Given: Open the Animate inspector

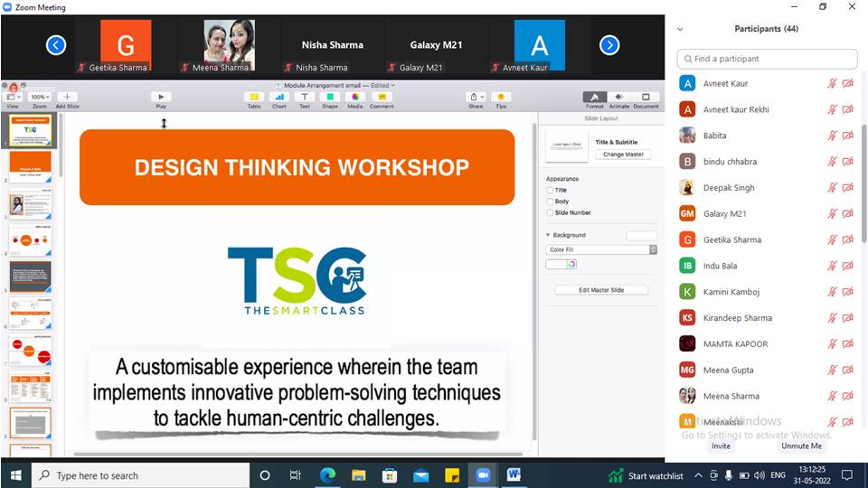Looking at the screenshot, I should coord(620,97).
